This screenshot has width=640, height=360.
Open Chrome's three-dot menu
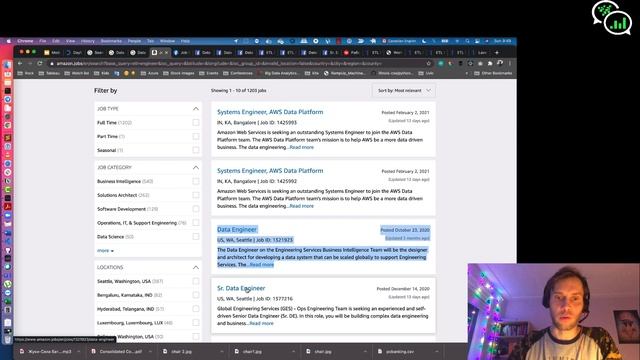(x=510, y=63)
